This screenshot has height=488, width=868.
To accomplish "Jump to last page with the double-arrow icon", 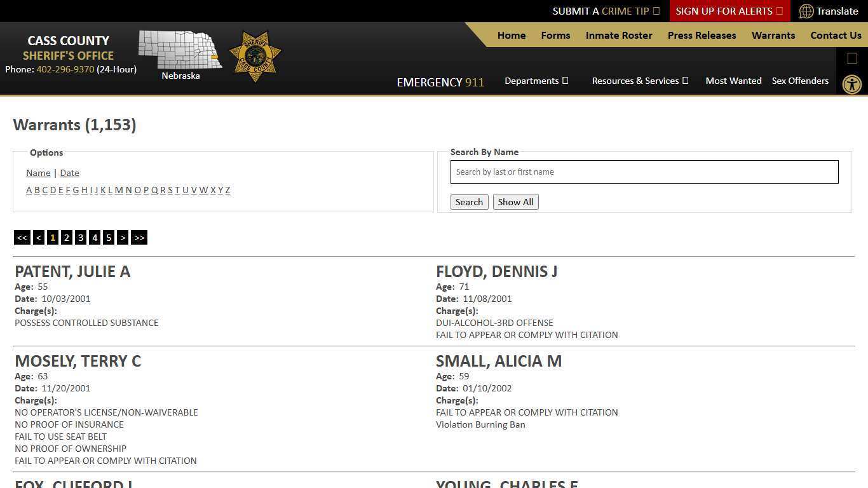I will 139,238.
